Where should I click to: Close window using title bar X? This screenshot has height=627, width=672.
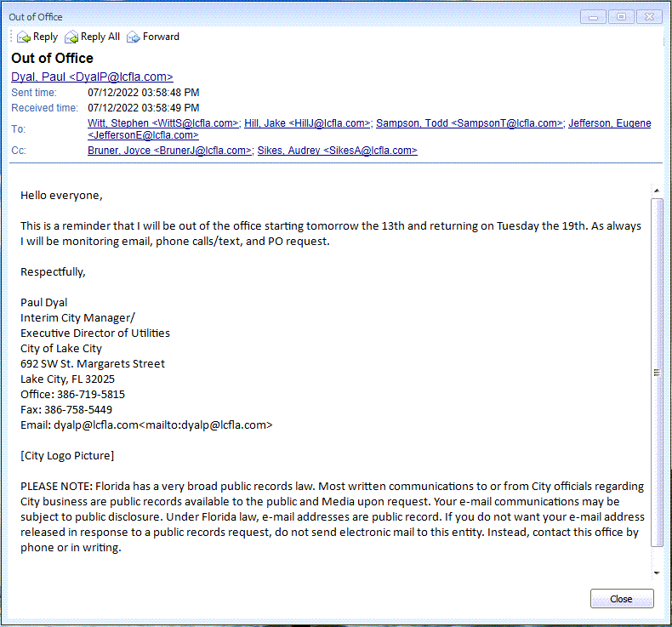[649, 17]
